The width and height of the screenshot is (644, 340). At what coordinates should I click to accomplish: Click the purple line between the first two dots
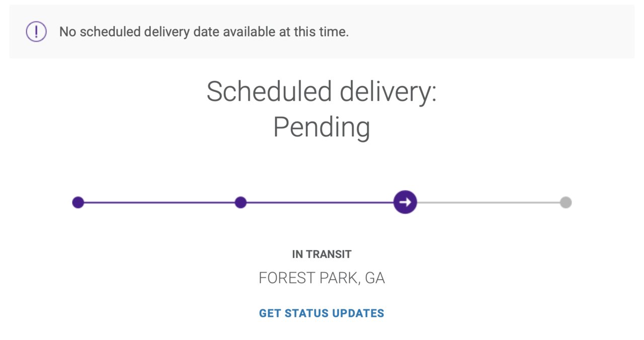pyautogui.click(x=159, y=203)
